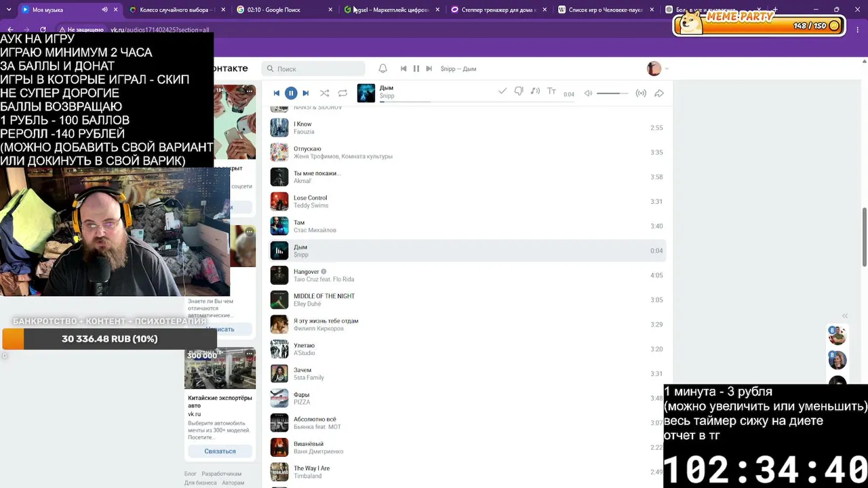Pause playback from the top header player
The image size is (868, 488).
(x=416, y=68)
